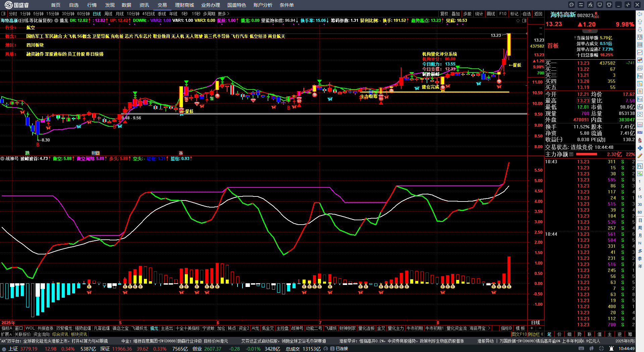Expand more indicator tabs after 海底寻宝
This screenshot has width=644, height=352.
[489, 328]
